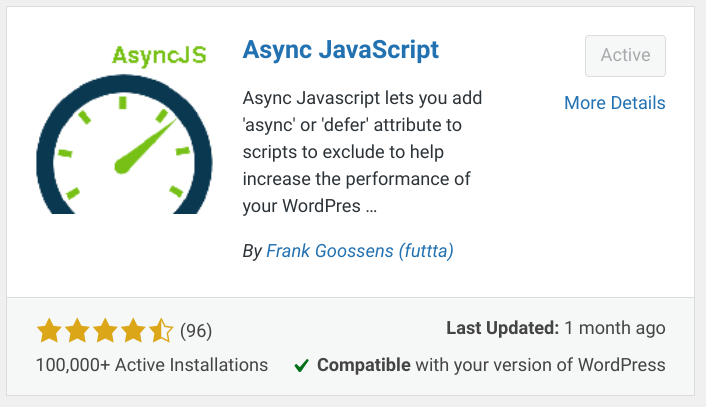Click the plugin description paragraph
The image size is (706, 407).
pyautogui.click(x=362, y=152)
